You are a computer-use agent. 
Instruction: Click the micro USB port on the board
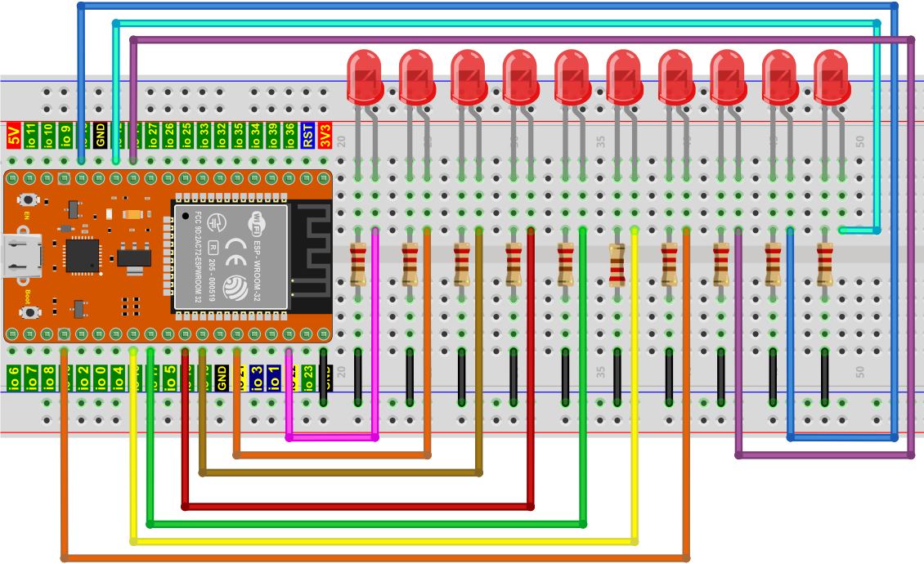(21, 253)
